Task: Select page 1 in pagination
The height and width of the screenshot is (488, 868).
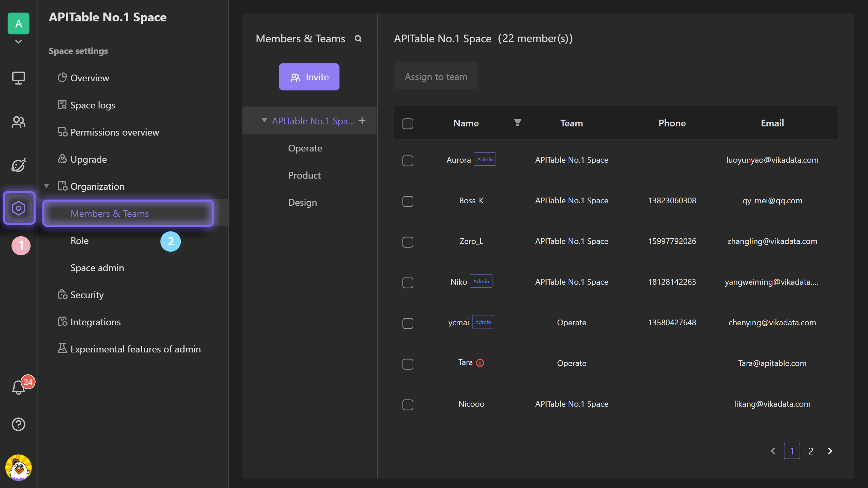Action: point(792,451)
